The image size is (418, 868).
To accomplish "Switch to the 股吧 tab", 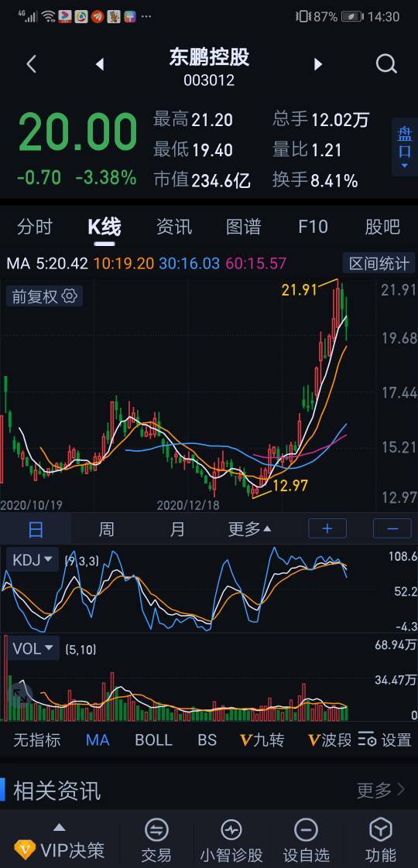I will [x=382, y=227].
